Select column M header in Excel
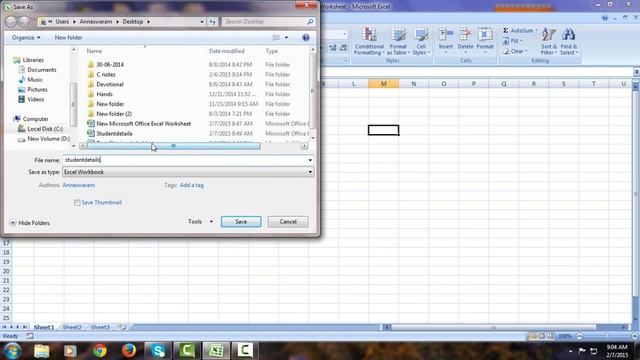Screen dimensions: 640x360 [x=383, y=84]
